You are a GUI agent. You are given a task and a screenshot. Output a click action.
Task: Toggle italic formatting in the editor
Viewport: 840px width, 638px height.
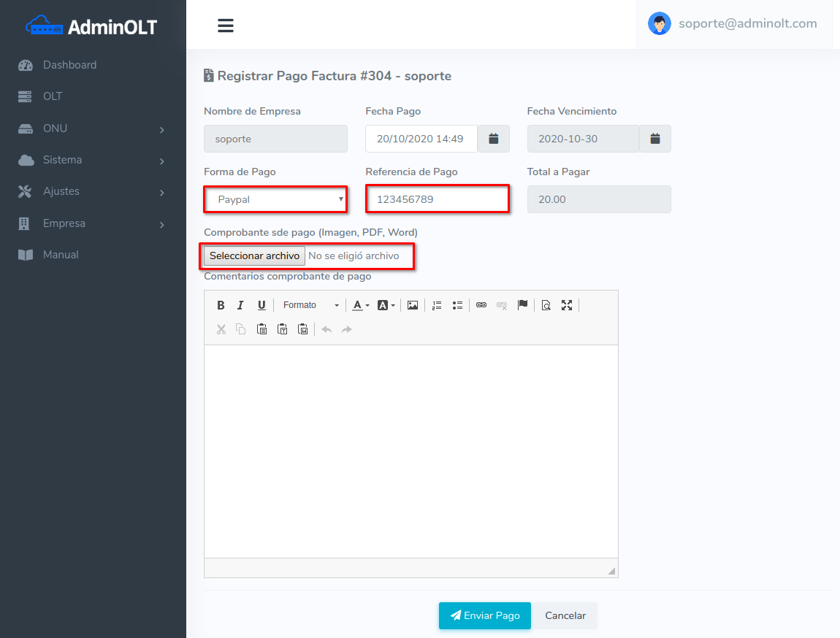[240, 305]
